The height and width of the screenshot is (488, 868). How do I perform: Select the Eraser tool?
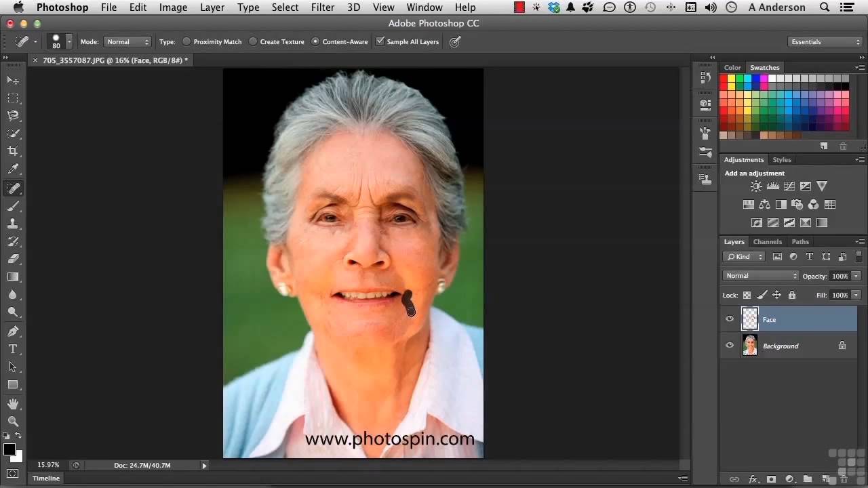pyautogui.click(x=13, y=259)
